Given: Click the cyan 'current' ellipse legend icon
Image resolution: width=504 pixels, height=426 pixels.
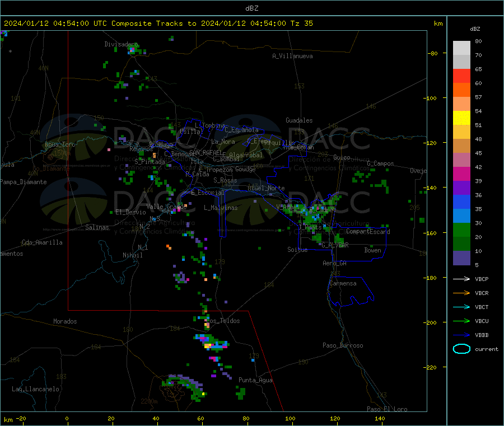Looking at the screenshot, I should coord(461,349).
